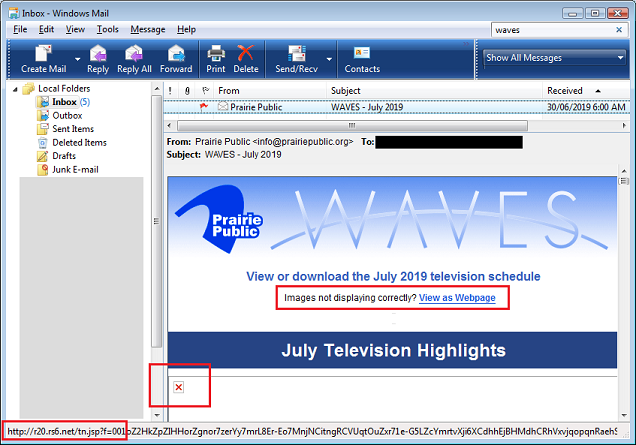Toggle the red flag on Prairie Public message

[204, 107]
